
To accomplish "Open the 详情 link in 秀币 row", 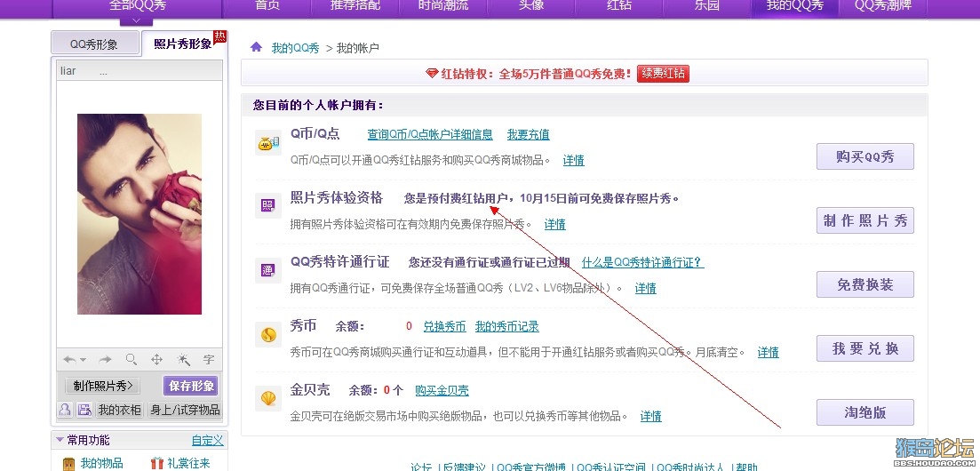I will (x=769, y=353).
